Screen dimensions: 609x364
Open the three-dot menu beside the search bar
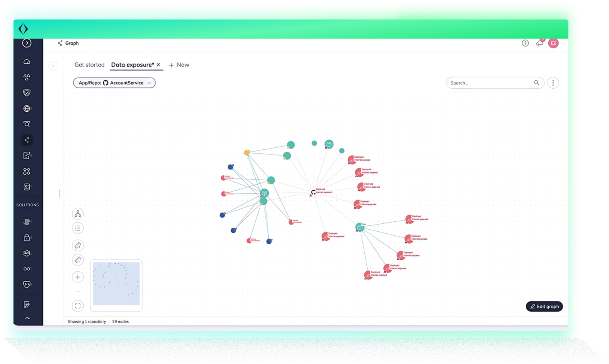[x=553, y=83]
